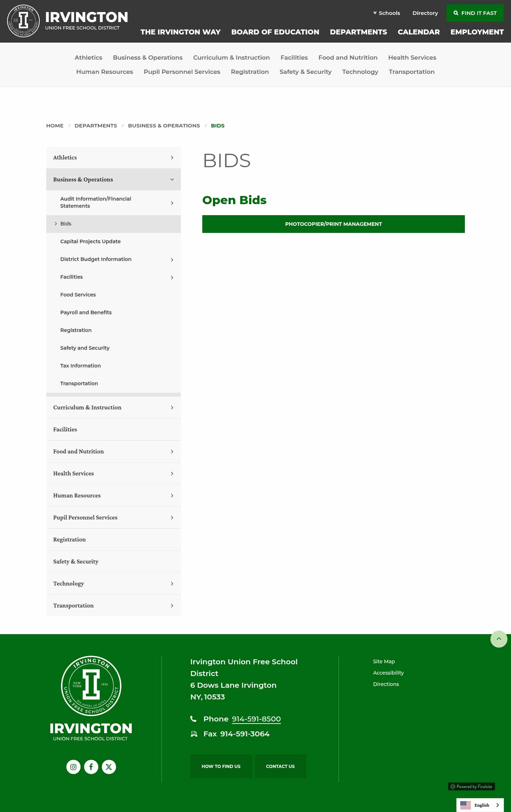
Task: Expand the sidebar Curriculum & Instruction chevron
Action: point(172,408)
